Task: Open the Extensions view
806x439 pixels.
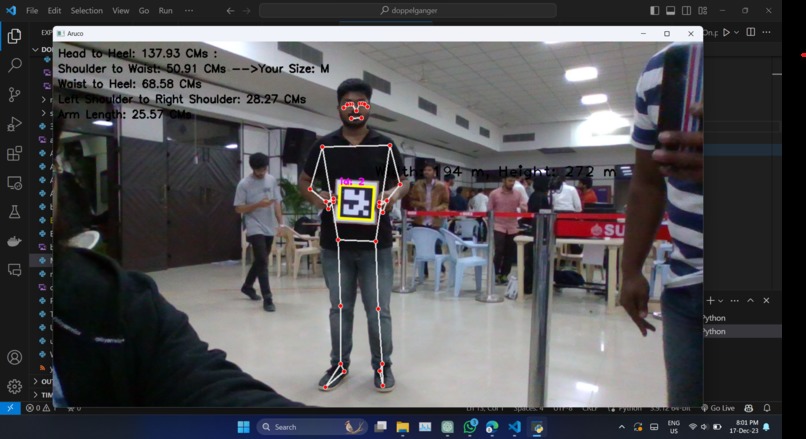Action: pyautogui.click(x=14, y=153)
